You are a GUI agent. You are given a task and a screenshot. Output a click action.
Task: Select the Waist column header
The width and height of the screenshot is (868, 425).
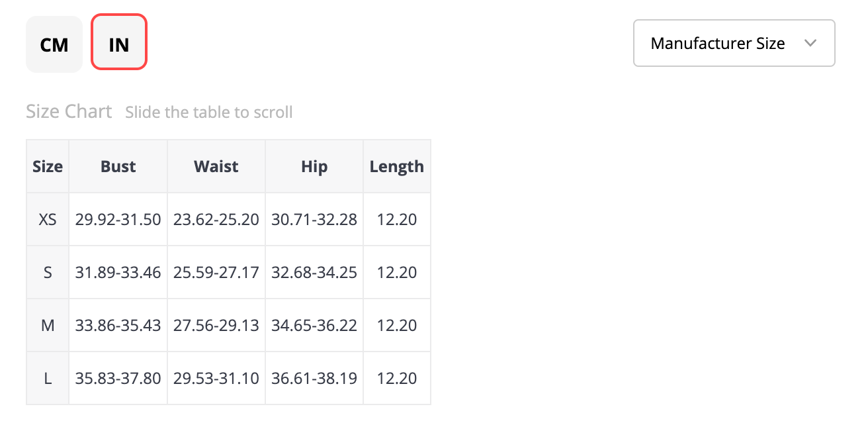[x=216, y=167]
